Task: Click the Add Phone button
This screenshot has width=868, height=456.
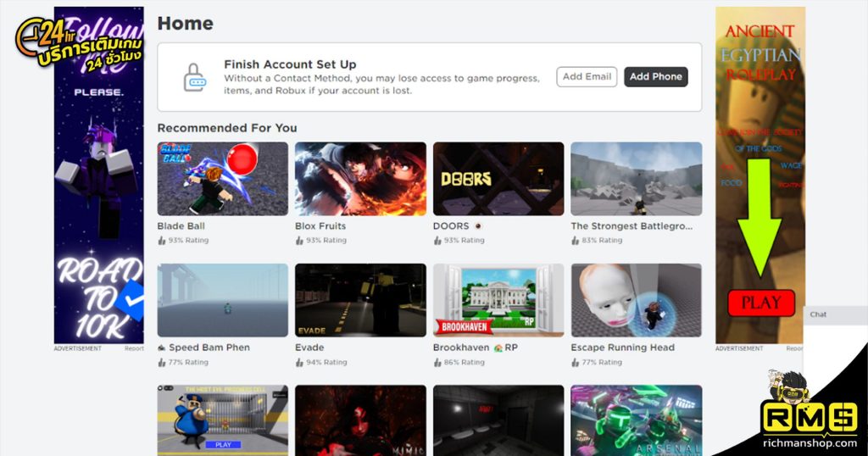Action: pos(655,76)
